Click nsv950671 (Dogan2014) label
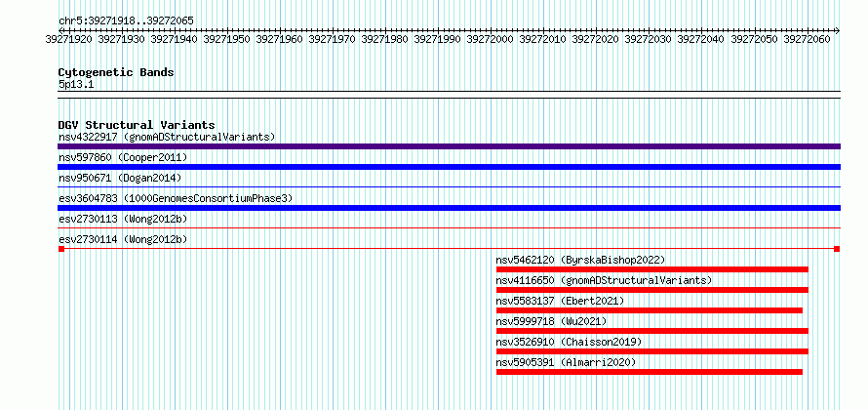This screenshot has width=868, height=410. click(120, 178)
